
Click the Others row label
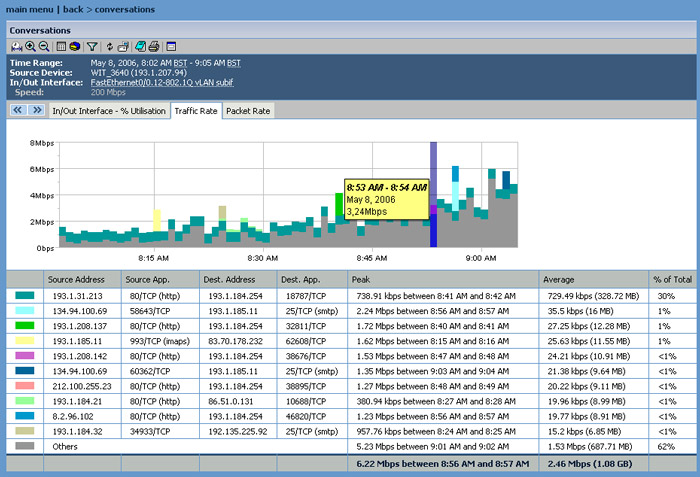point(65,447)
